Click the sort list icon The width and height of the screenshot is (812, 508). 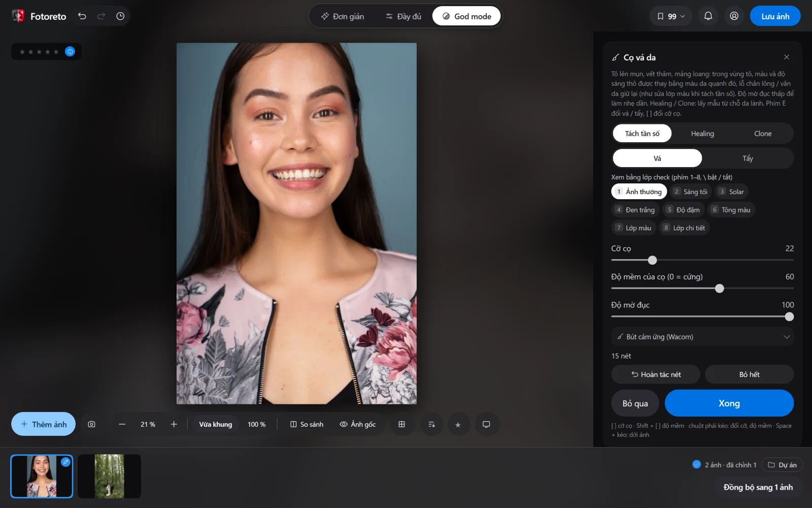[x=431, y=424]
